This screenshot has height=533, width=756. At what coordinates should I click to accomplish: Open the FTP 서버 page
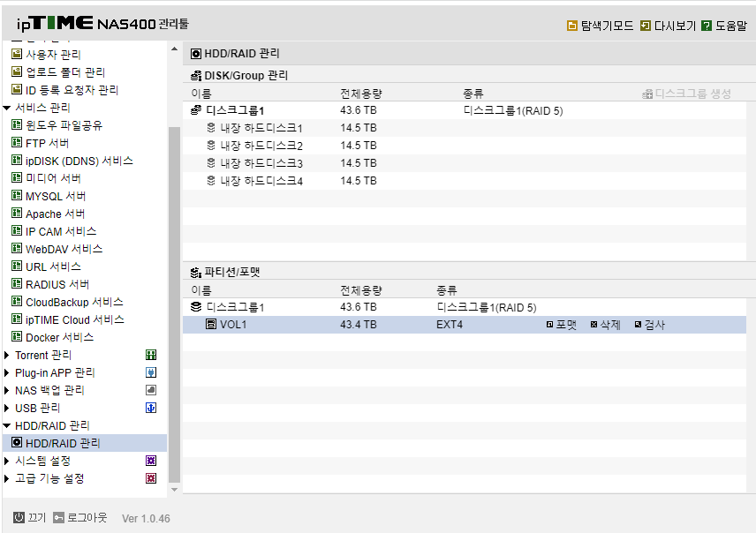pyautogui.click(x=47, y=143)
